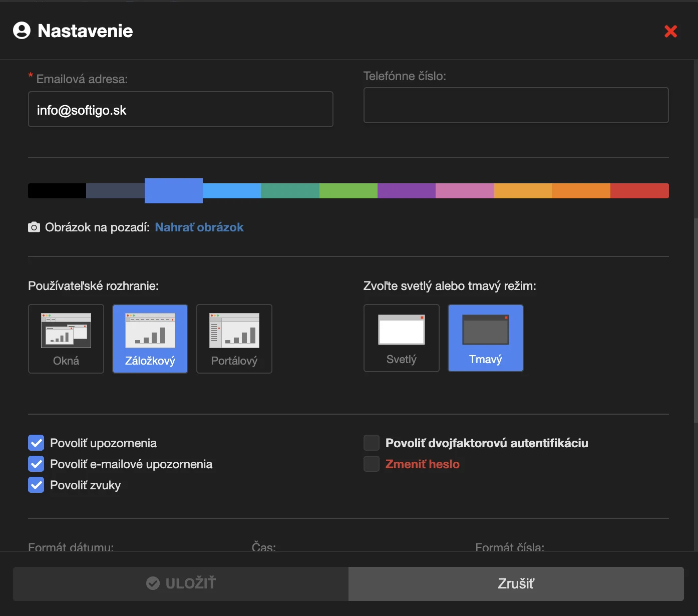Image resolution: width=698 pixels, height=616 pixels.
Task: Disable Povoliť upozornenia checkbox
Action: [36, 443]
